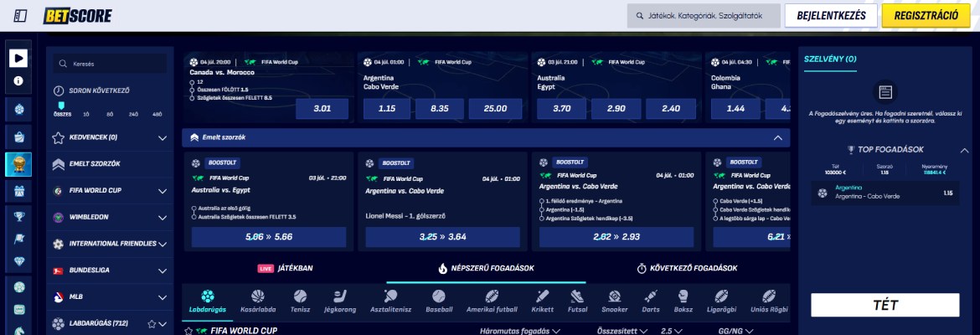The width and height of the screenshot is (980, 335).
Task: Open the GG/NG market dropdown
Action: [736, 331]
